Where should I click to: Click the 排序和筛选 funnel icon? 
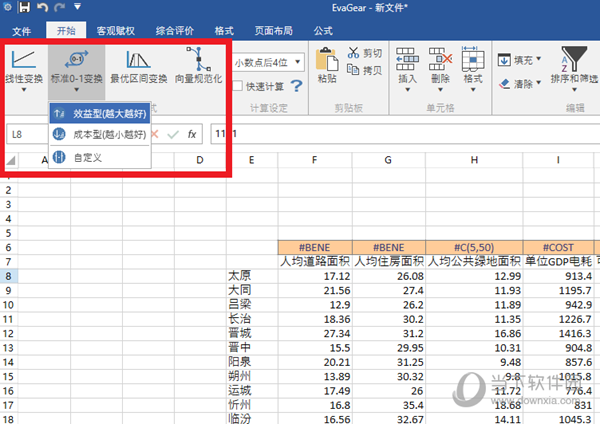[x=574, y=59]
